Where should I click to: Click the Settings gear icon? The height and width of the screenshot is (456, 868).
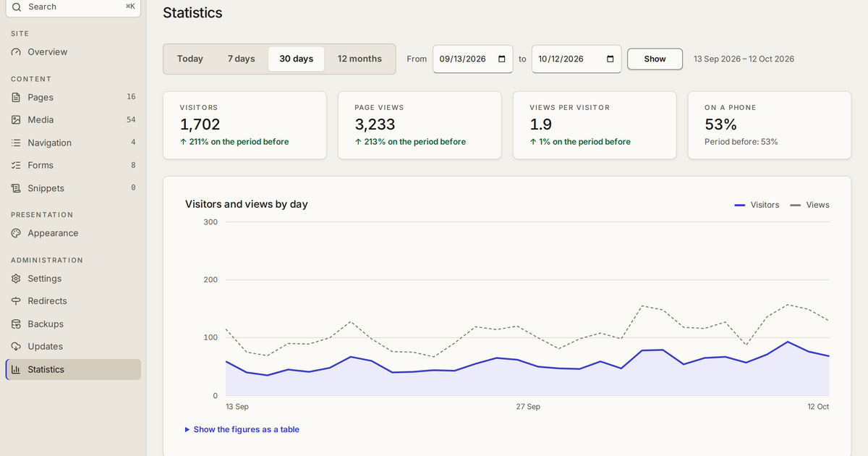click(17, 279)
